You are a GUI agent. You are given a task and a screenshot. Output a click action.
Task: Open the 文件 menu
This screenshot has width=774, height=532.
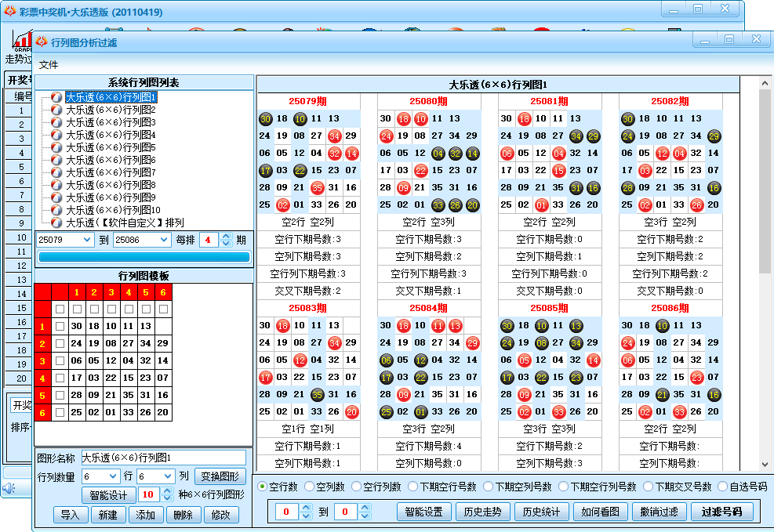[x=49, y=64]
